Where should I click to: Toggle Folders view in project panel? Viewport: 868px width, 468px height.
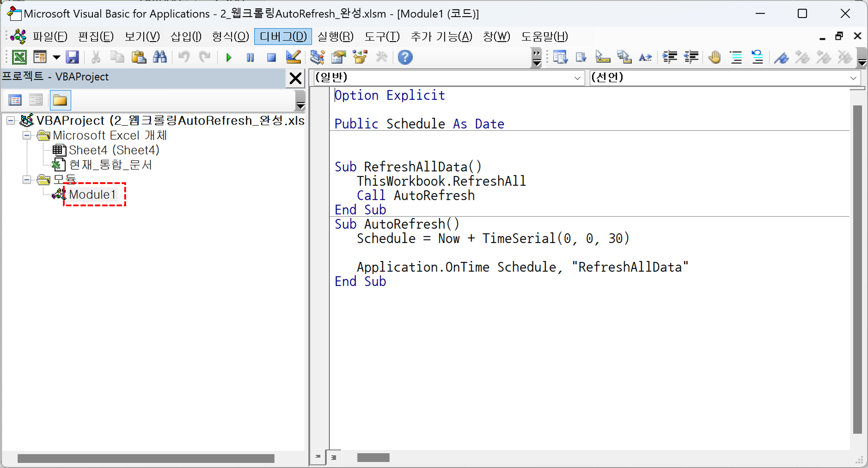60,100
